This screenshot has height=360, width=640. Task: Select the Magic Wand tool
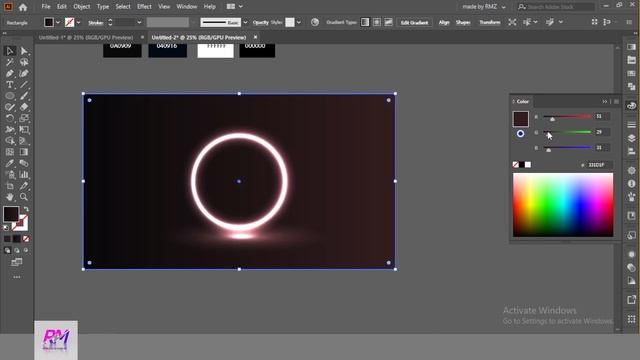(10, 62)
